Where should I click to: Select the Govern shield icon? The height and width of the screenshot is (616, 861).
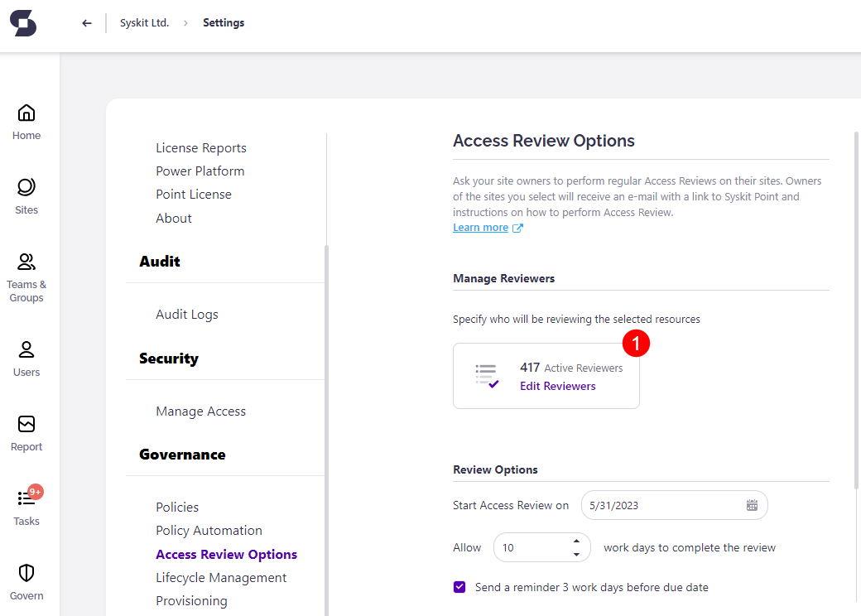tap(26, 573)
